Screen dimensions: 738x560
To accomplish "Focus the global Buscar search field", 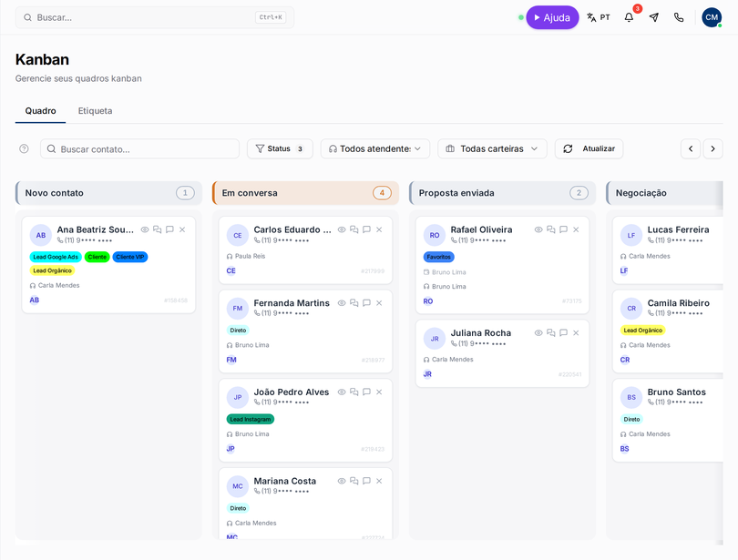I will coord(155,17).
